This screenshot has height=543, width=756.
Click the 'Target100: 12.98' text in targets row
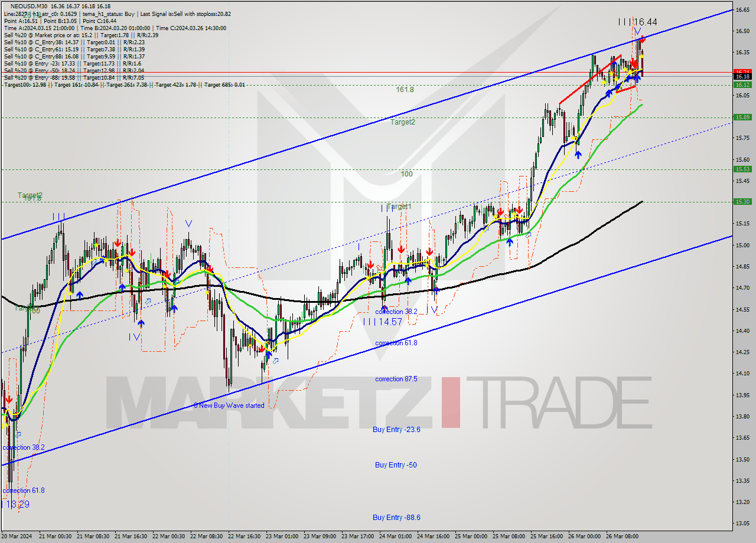click(25, 85)
